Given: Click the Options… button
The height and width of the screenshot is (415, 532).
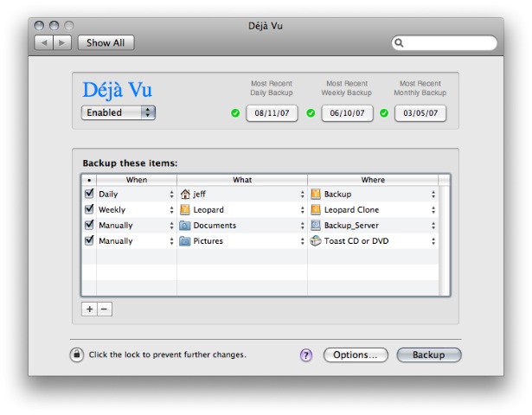Looking at the screenshot, I should (x=356, y=354).
